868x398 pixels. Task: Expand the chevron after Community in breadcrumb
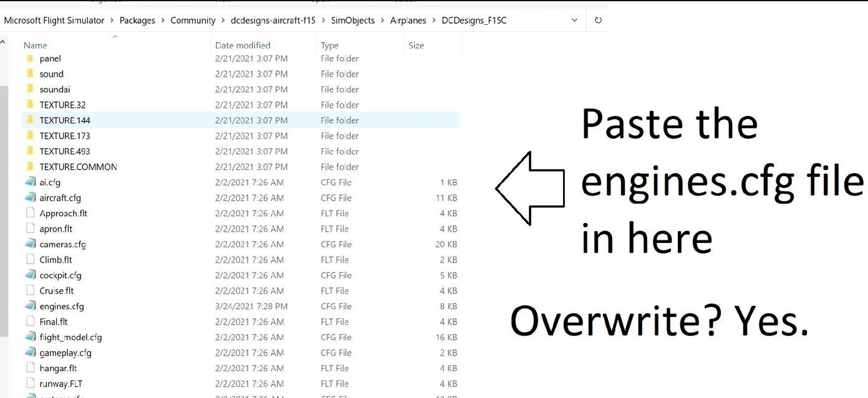[223, 21]
